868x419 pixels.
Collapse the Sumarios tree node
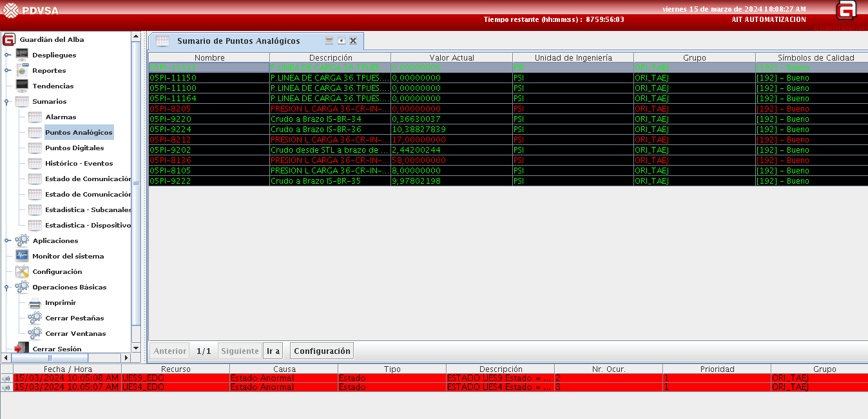click(7, 102)
